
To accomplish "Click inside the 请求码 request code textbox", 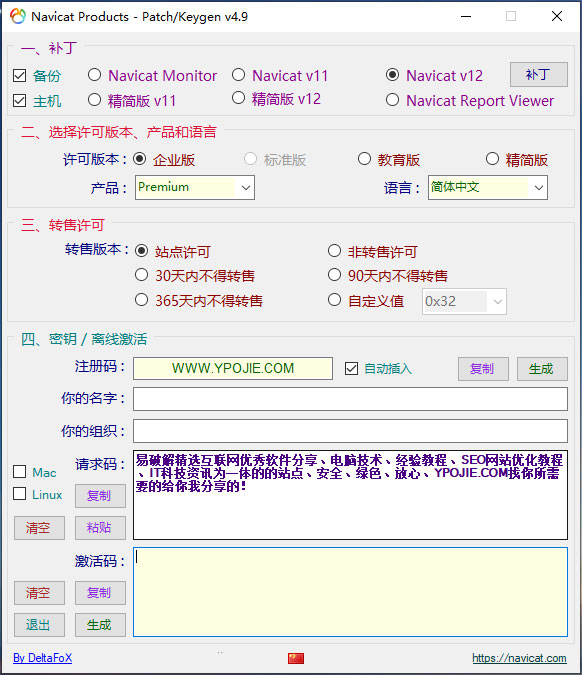I will pyautogui.click(x=350, y=495).
